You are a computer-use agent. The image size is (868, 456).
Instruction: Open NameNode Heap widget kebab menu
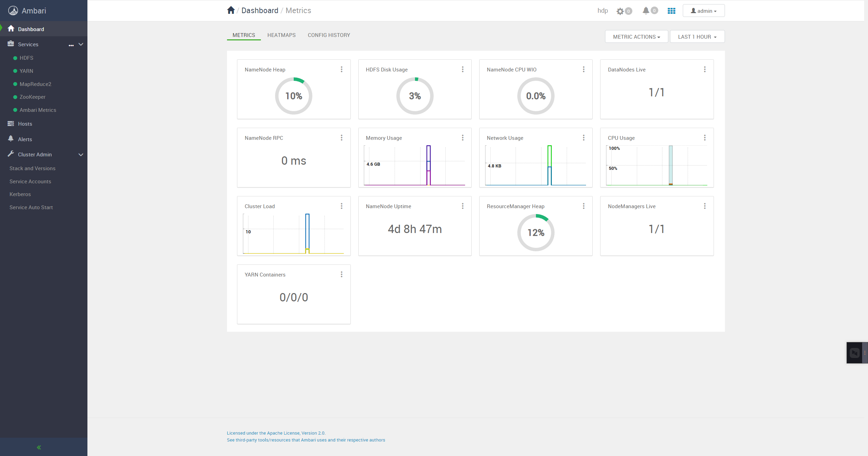pyautogui.click(x=341, y=69)
